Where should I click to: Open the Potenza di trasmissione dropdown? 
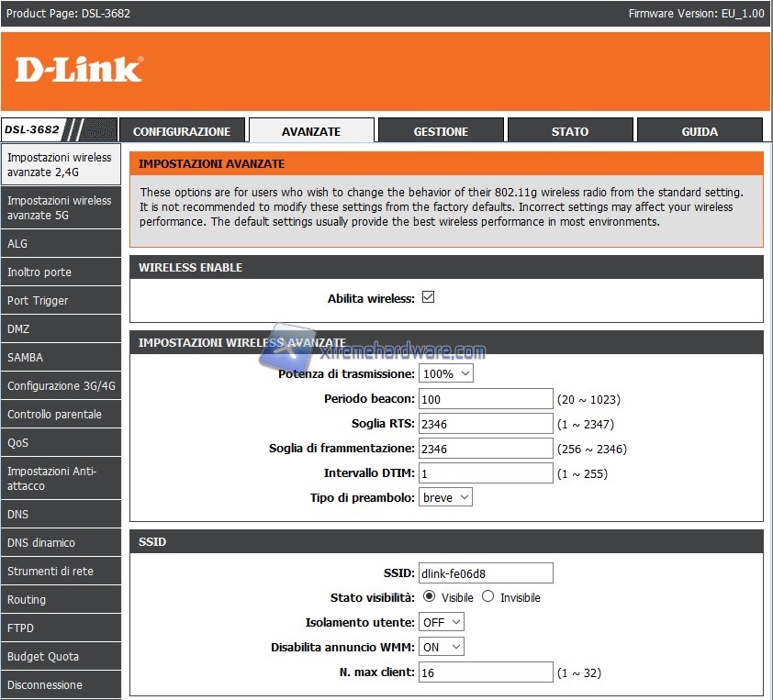(x=446, y=373)
